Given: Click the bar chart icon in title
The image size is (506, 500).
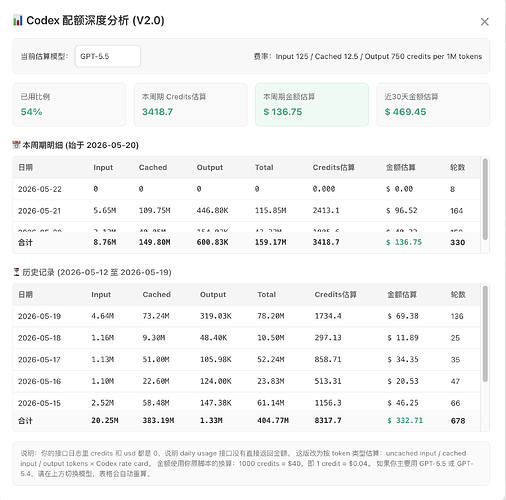Looking at the screenshot, I should [x=18, y=21].
